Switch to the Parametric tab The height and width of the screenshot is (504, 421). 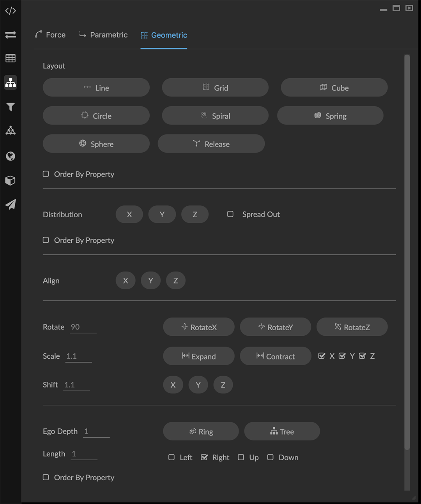(103, 35)
